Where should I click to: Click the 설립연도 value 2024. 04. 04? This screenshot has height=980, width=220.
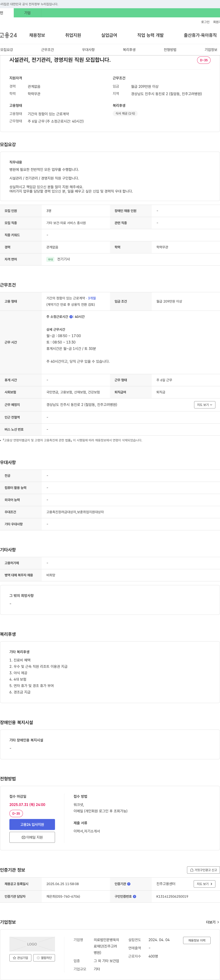coord(159,940)
